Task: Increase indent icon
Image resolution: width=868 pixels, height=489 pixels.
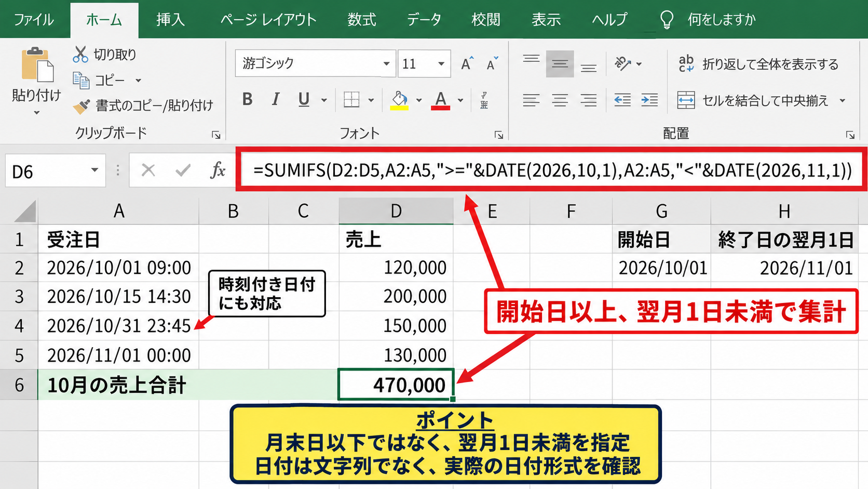Action: coord(649,100)
